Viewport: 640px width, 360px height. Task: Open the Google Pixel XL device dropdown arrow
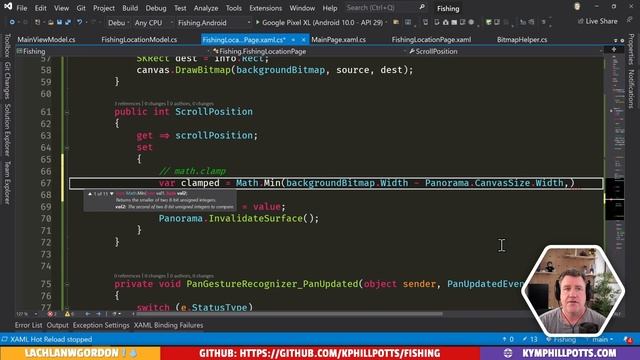pyautogui.click(x=386, y=23)
